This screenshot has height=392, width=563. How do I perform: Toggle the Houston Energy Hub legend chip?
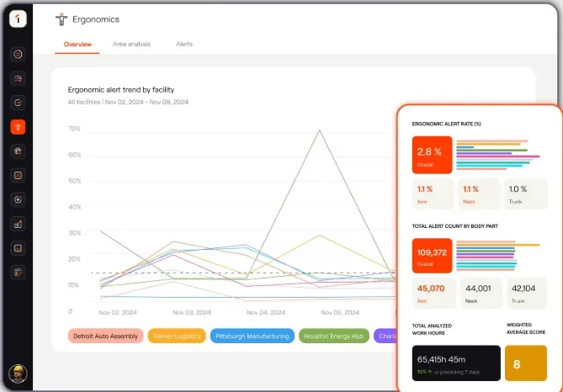(x=334, y=336)
